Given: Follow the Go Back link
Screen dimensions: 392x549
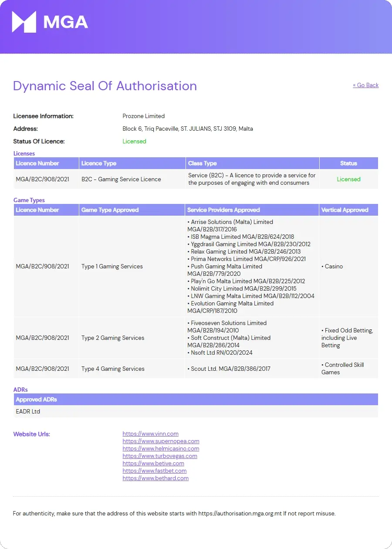Looking at the screenshot, I should pyautogui.click(x=365, y=85).
